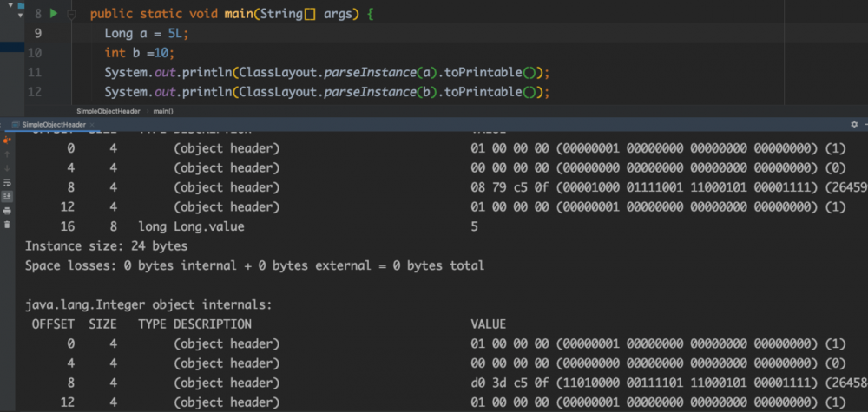
Task: Select main() in the breadcrumb bar
Action: coord(162,111)
